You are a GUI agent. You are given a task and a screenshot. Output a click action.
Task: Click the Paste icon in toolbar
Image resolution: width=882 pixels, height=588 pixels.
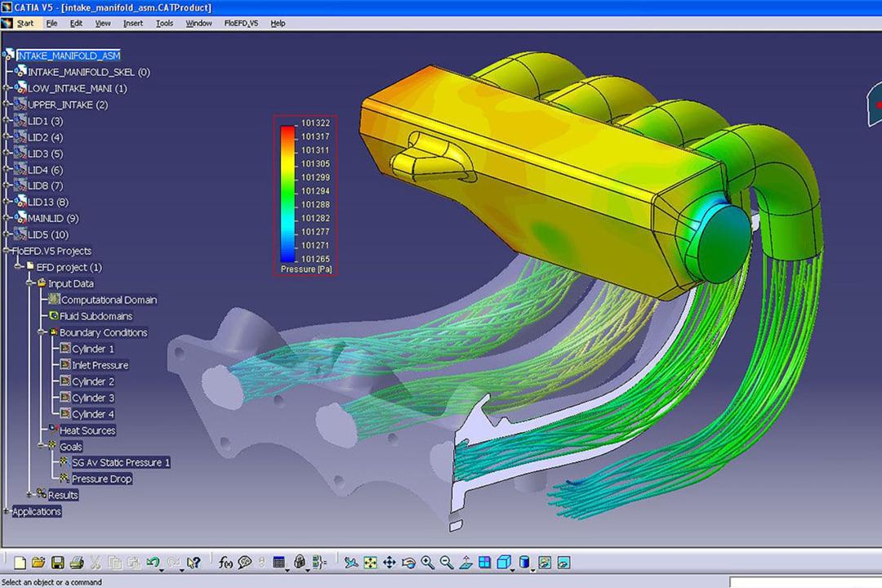(x=134, y=562)
